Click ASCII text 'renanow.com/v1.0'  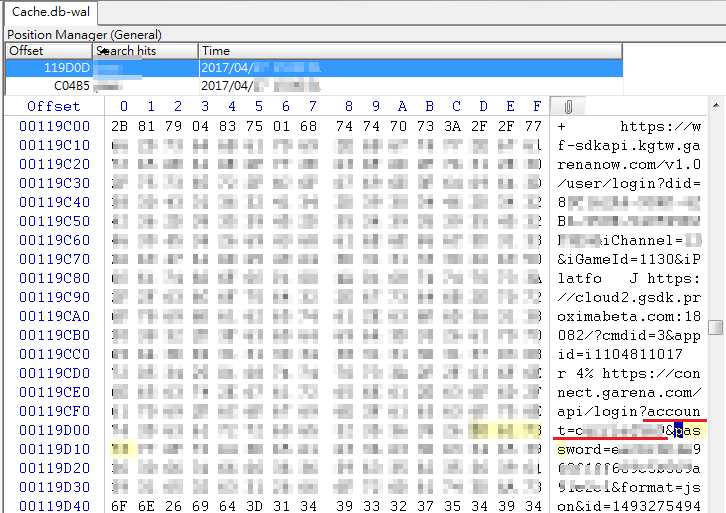pos(629,164)
